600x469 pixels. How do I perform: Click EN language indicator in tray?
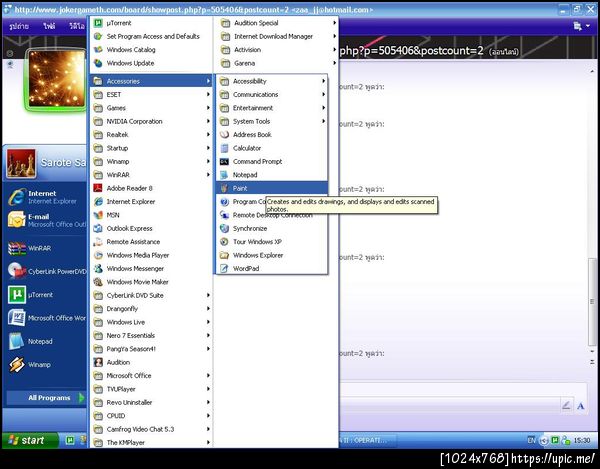click(532, 440)
